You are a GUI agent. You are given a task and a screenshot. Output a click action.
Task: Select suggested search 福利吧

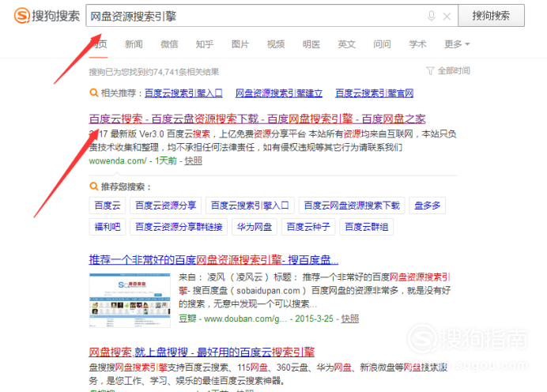[108, 227]
